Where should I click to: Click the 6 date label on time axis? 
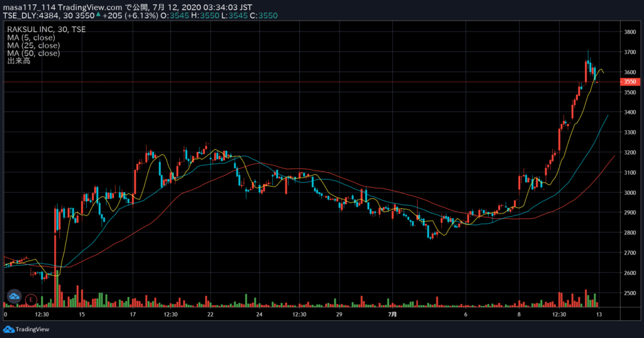[466, 315]
